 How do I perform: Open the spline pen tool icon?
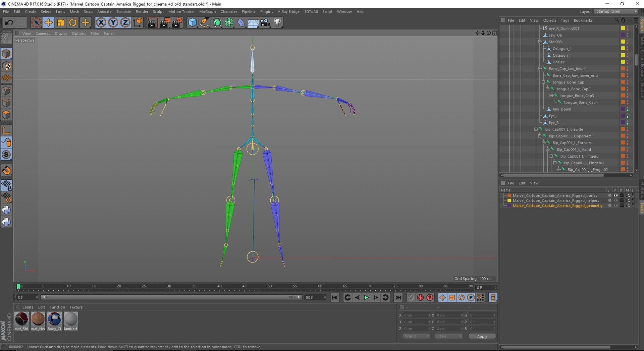pos(205,22)
